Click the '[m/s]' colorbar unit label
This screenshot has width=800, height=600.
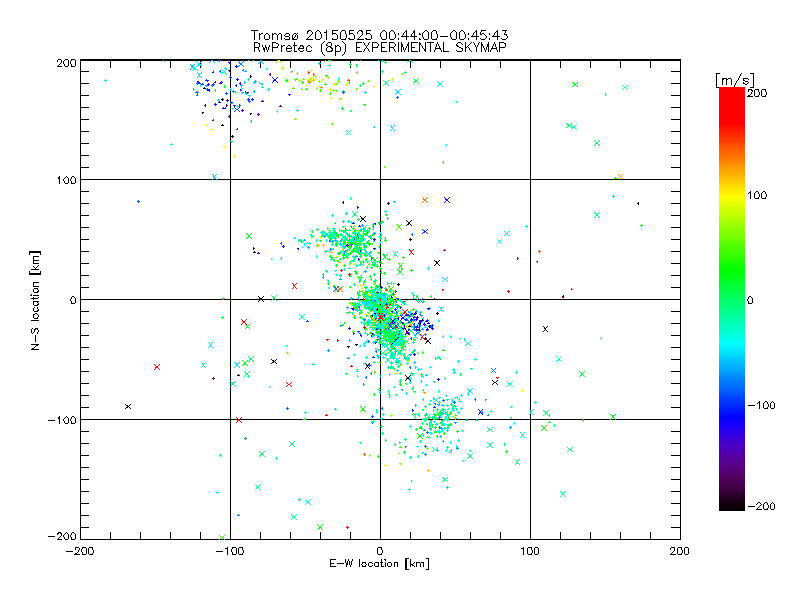coord(734,80)
